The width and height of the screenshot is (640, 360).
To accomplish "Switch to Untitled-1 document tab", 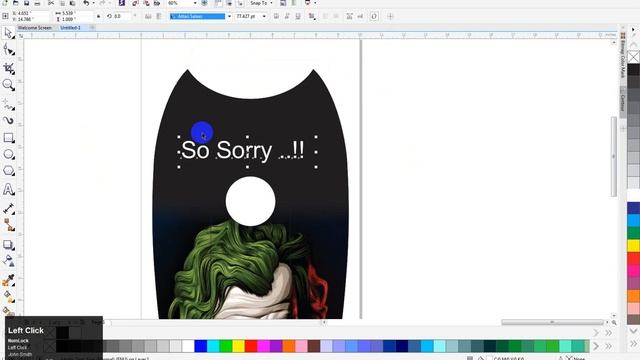I will click(x=70, y=28).
